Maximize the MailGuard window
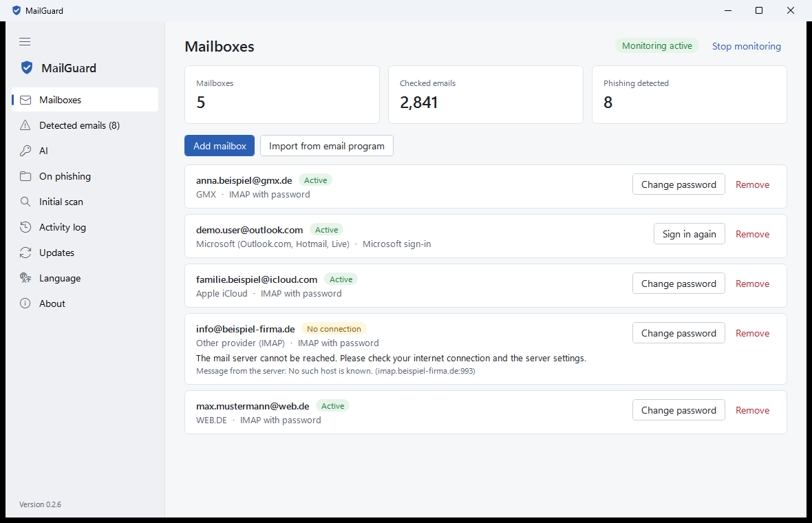This screenshot has width=812, height=523. coord(759,10)
